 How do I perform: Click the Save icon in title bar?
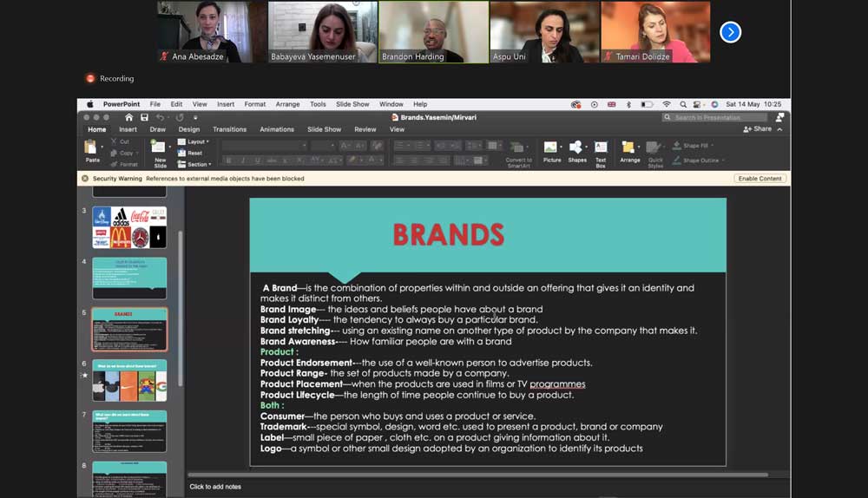click(144, 117)
